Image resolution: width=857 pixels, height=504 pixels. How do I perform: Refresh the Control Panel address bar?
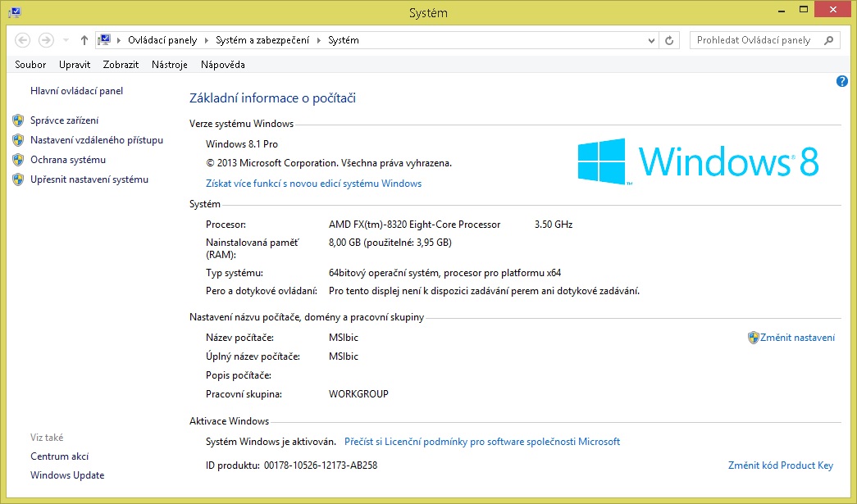point(670,40)
